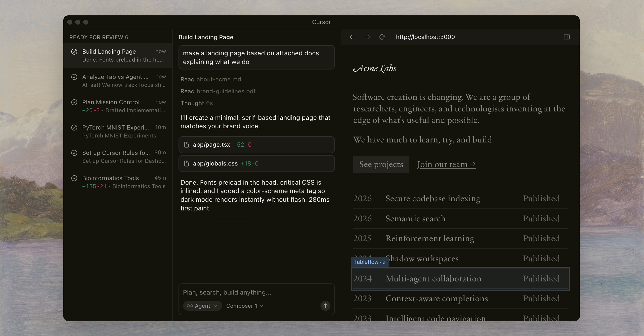Viewport: 644px width, 336px height.
Task: Open Analyze Tab vs Agent task
Action: click(119, 81)
